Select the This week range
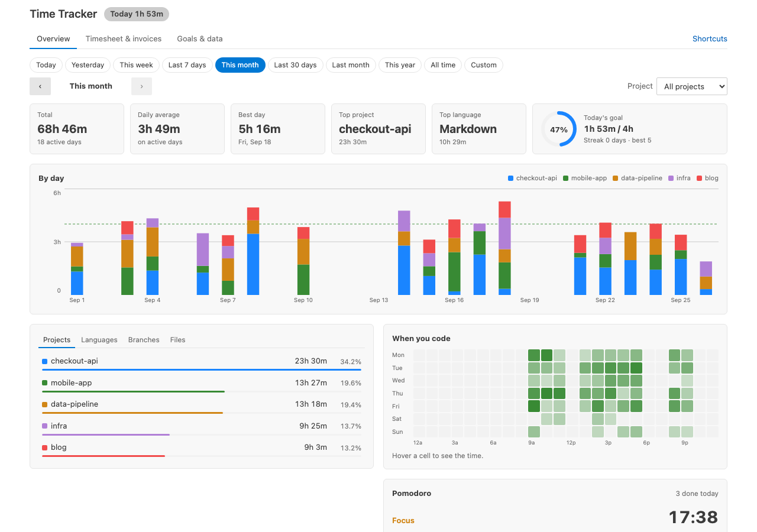 click(137, 65)
